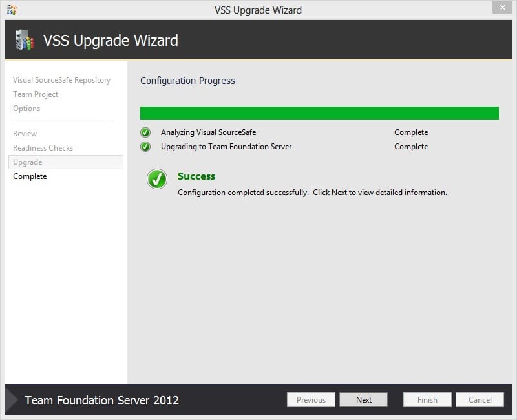Click the large green Success checkmark icon

tap(157, 179)
